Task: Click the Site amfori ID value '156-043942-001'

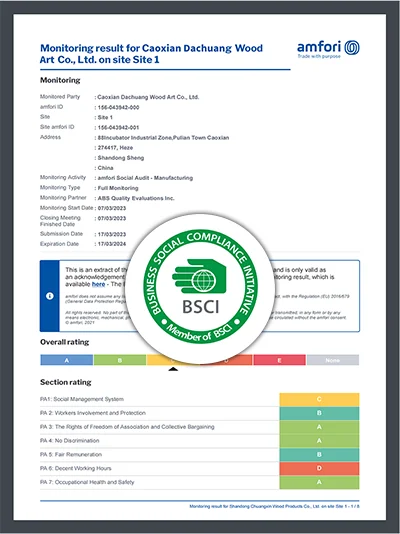Action: click(118, 128)
